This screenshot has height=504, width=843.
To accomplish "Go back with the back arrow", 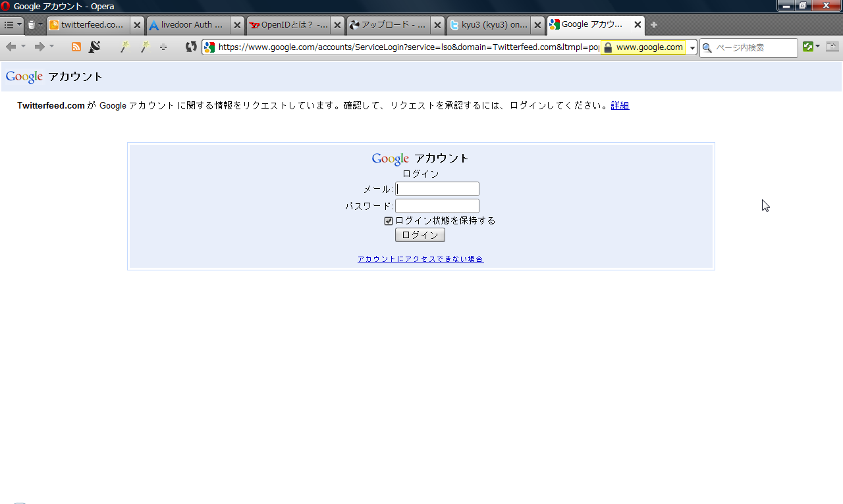I will coord(11,47).
